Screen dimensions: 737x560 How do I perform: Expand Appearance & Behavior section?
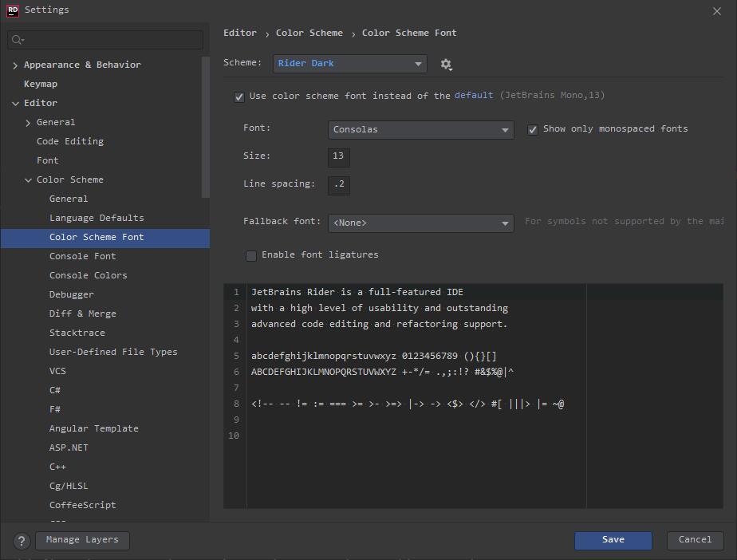pos(15,65)
